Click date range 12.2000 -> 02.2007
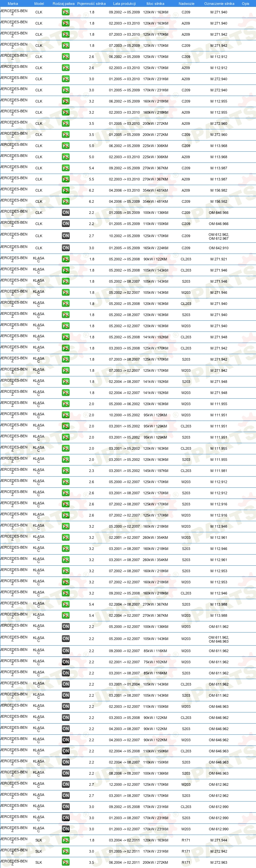The image size is (256, 868). pyautogui.click(x=124, y=785)
